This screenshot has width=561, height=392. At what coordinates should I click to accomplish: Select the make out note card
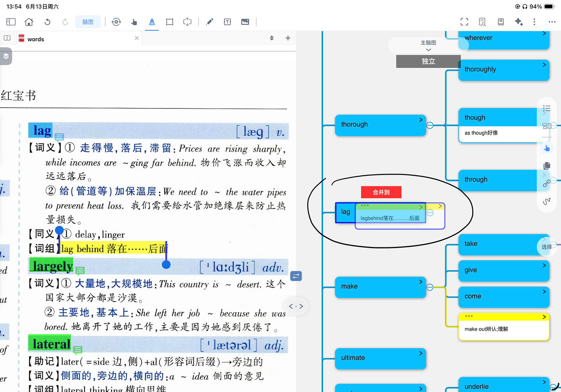[x=504, y=327]
